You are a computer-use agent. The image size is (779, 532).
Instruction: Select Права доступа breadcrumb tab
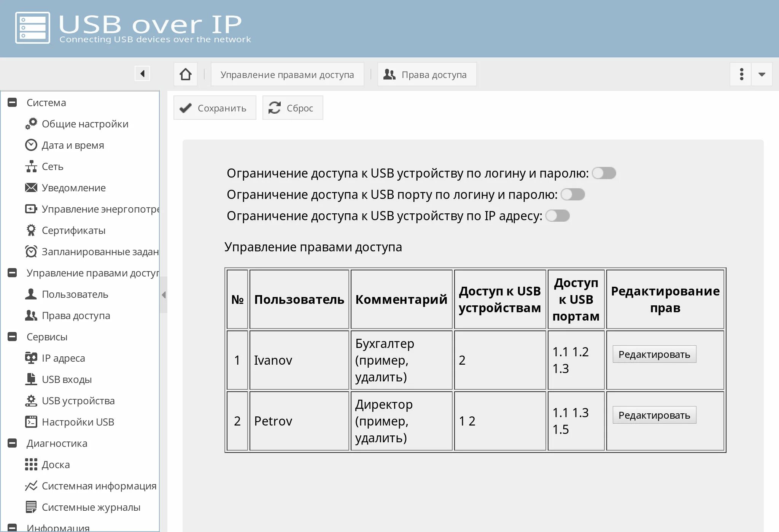pos(427,74)
